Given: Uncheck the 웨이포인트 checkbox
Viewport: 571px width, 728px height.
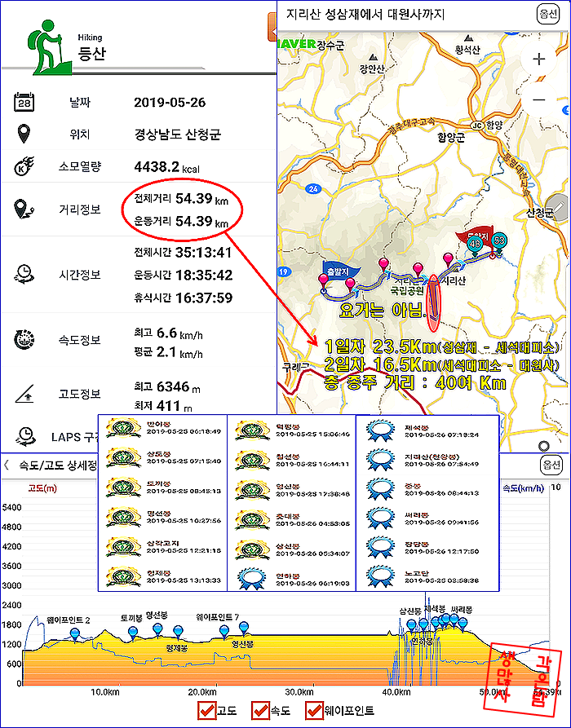Looking at the screenshot, I should (313, 710).
